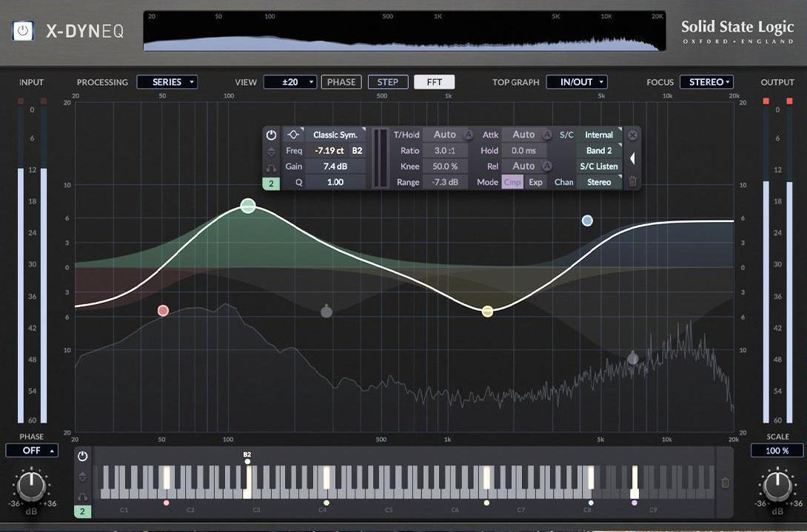Image resolution: width=807 pixels, height=532 pixels.
Task: Toggle Cmp mode in the band panel
Action: (x=512, y=182)
